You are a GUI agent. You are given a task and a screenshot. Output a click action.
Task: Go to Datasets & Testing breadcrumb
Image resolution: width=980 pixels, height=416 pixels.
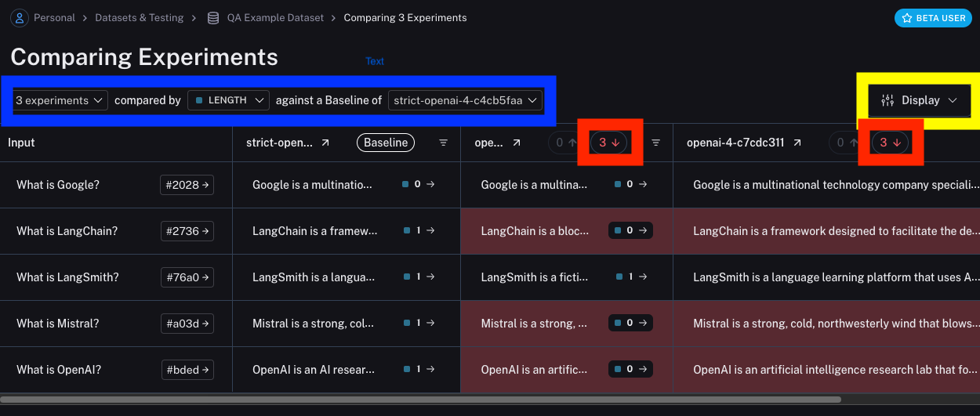pos(140,17)
